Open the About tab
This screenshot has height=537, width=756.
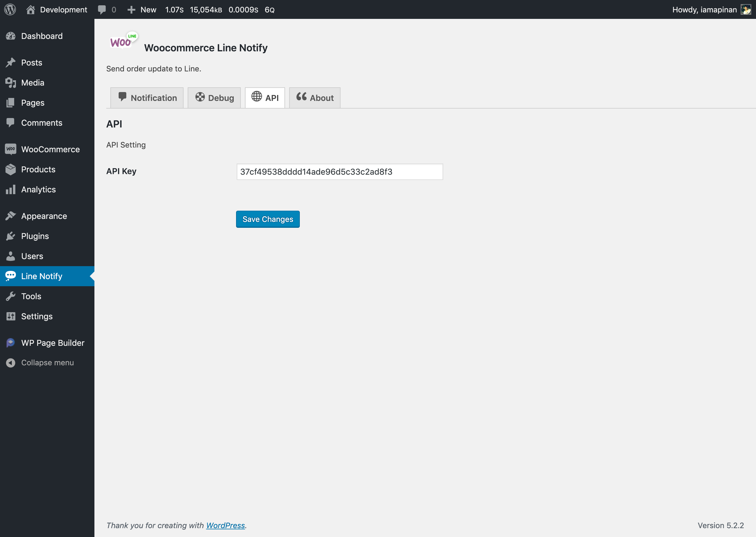[315, 98]
